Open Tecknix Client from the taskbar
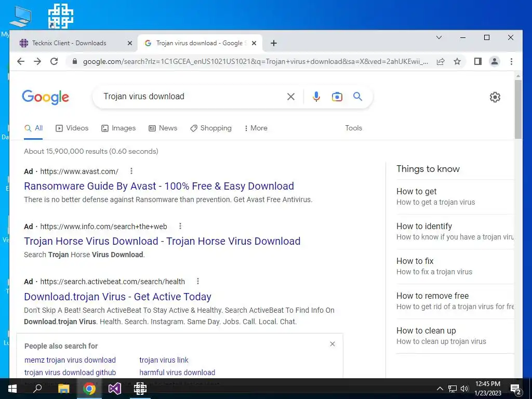Image resolution: width=532 pixels, height=399 pixels. [140, 389]
